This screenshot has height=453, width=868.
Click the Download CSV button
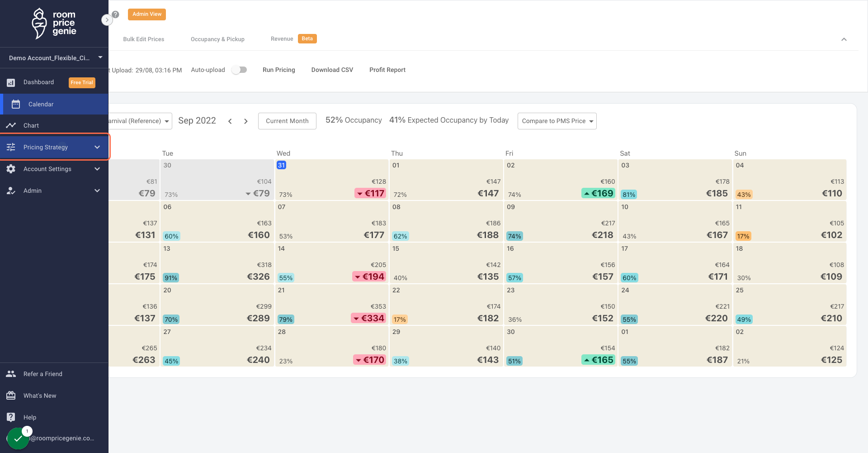tap(332, 70)
